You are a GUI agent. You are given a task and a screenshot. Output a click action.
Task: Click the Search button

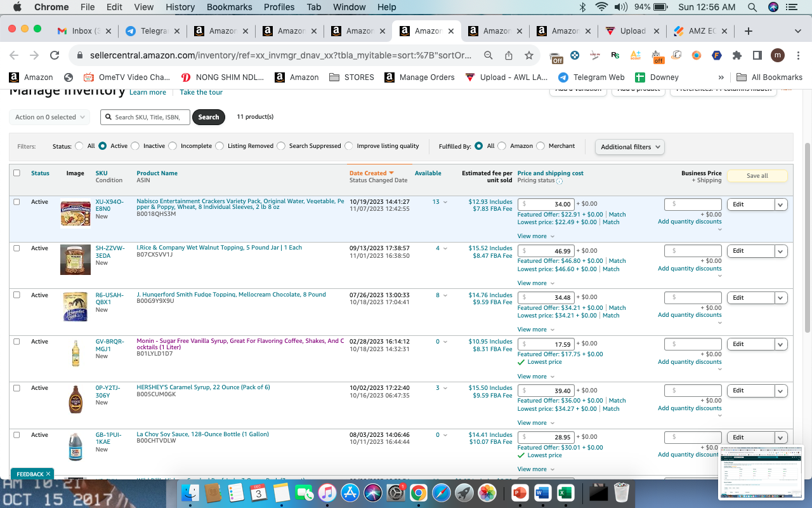click(209, 117)
